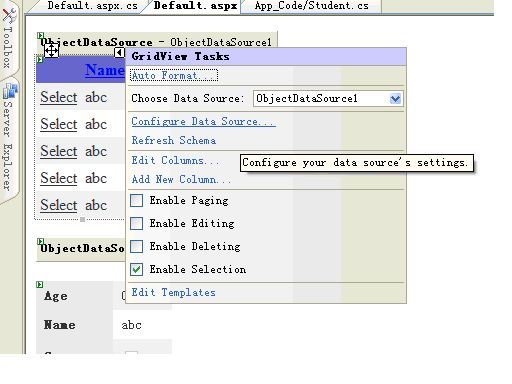Click abc cell in first GridView row
512x384 pixels.
click(96, 97)
